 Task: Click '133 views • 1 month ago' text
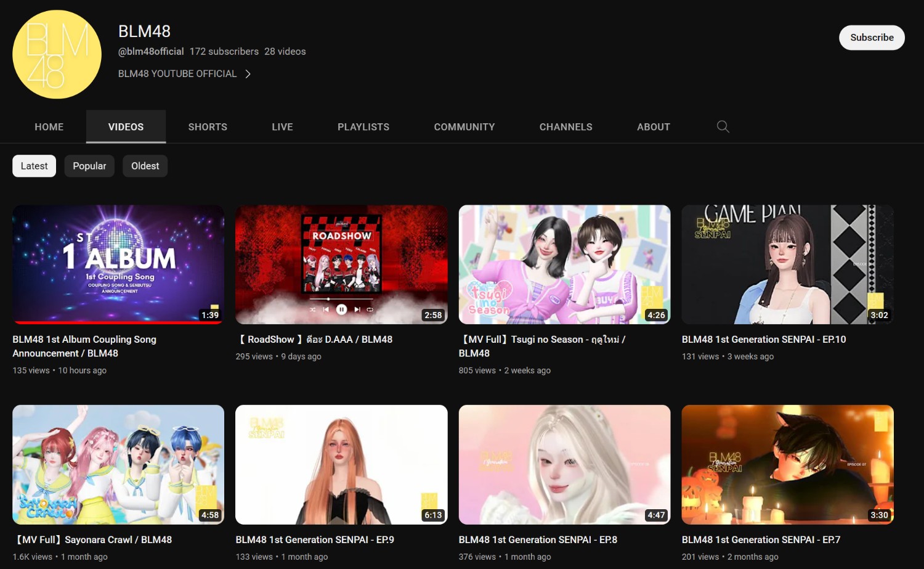coord(282,557)
